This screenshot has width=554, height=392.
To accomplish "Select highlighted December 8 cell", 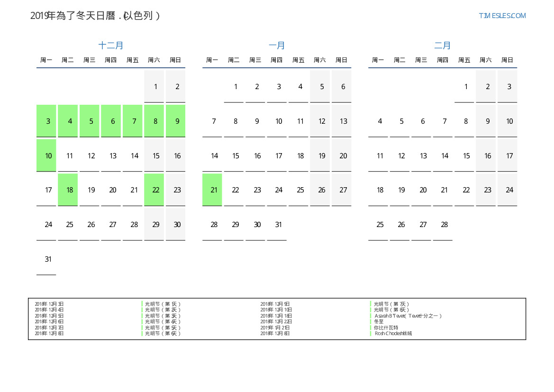I will [x=154, y=121].
